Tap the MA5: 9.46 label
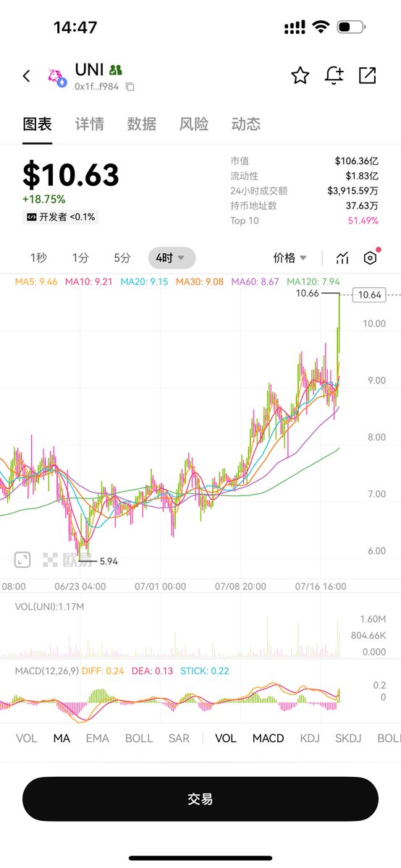 click(35, 281)
